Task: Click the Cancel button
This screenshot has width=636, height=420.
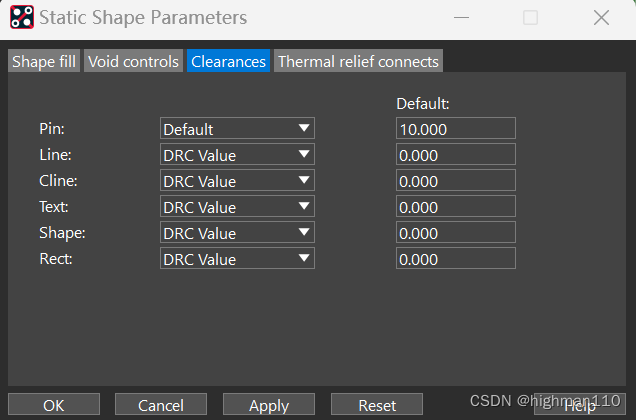Action: (161, 405)
